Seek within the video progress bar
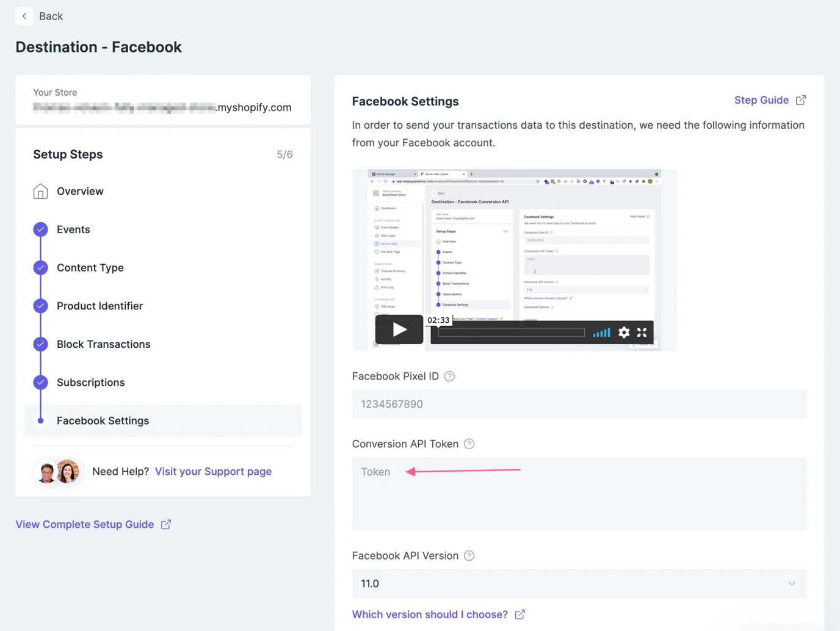This screenshot has height=631, width=840. [x=512, y=333]
